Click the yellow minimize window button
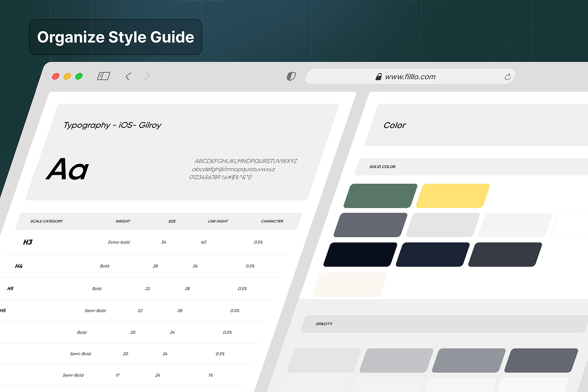Screen dimensions: 588x392 [67, 76]
